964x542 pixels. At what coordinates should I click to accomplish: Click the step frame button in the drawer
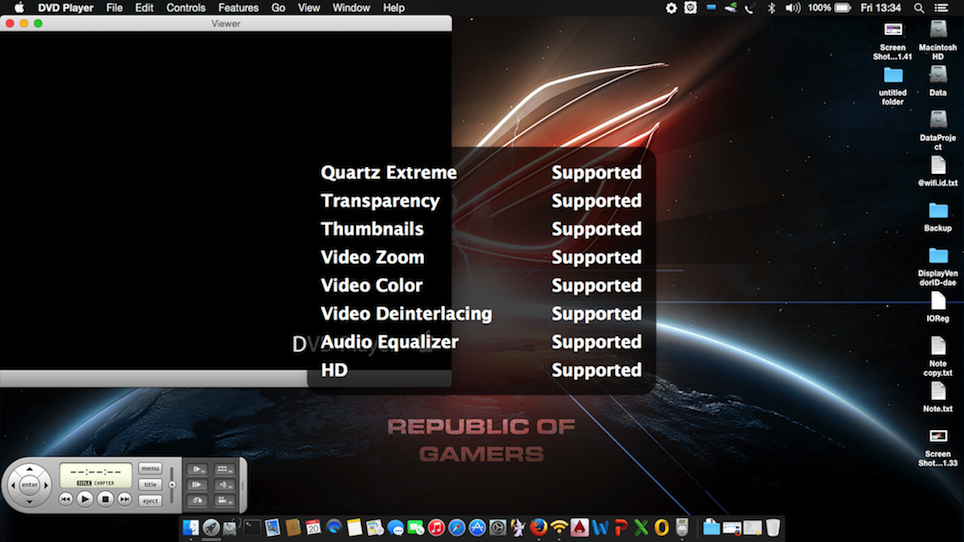pyautogui.click(x=197, y=485)
